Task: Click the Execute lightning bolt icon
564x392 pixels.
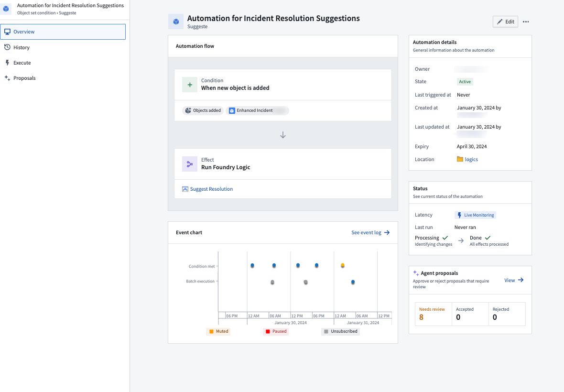Action: pyautogui.click(x=7, y=63)
